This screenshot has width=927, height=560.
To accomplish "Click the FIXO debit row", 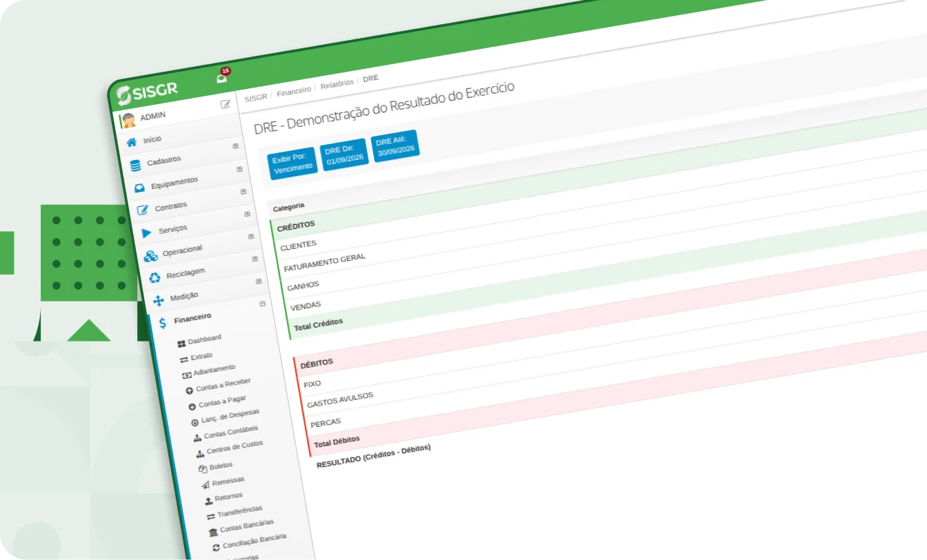I will coord(312,383).
